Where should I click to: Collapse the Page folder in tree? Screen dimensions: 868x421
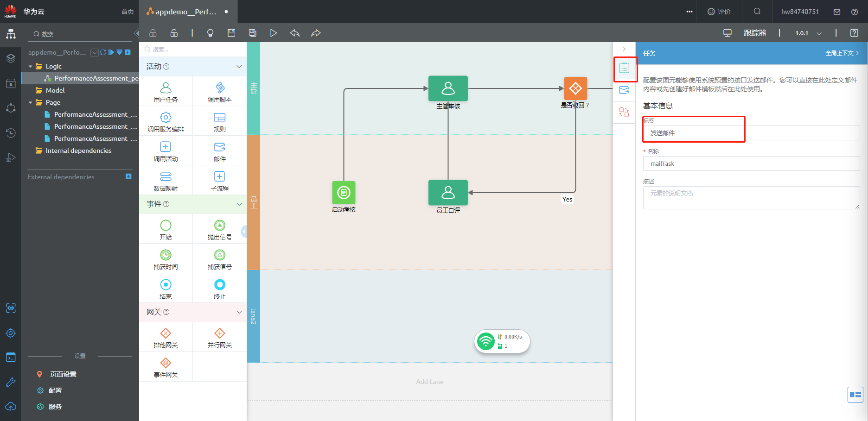(x=31, y=102)
